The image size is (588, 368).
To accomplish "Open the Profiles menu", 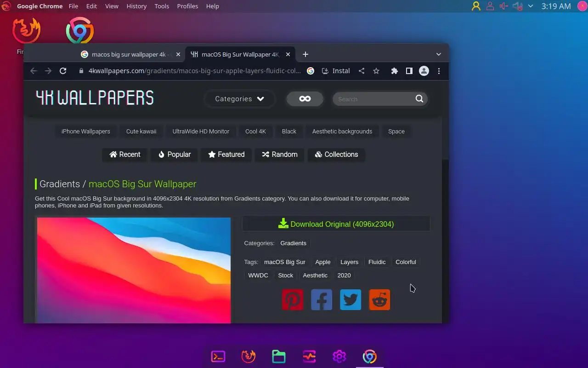I will pyautogui.click(x=187, y=6).
